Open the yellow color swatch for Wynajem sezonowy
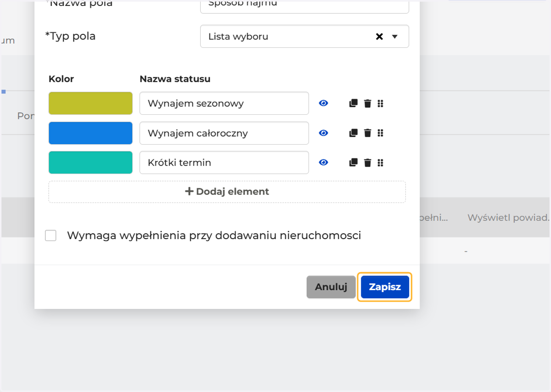This screenshot has height=392, width=551. coord(90,103)
